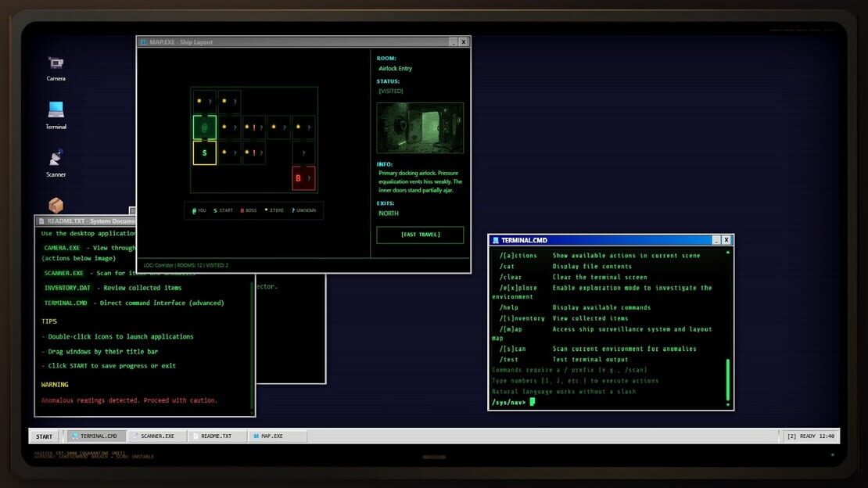Screen dimensions: 868x488
Task: Open the cardboard box desktop icon
Action: coord(56,205)
